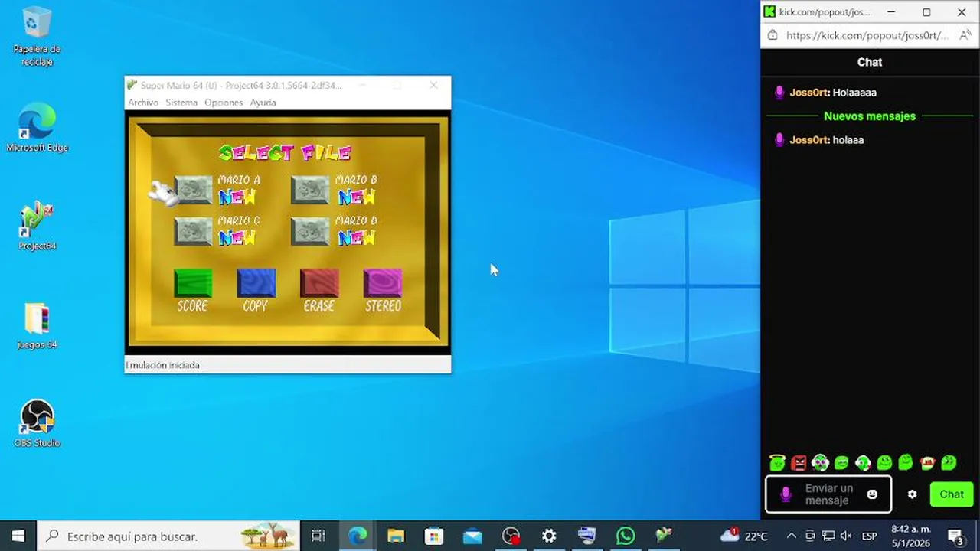Click the JossOrt username on the holaaa message
The image size is (980, 551).
pos(809,140)
